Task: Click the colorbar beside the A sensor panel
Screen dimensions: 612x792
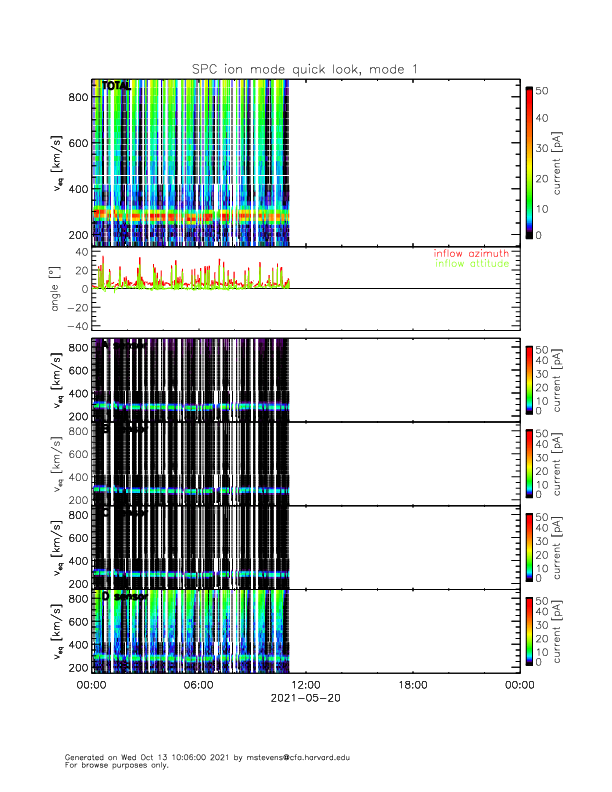Action: click(529, 379)
